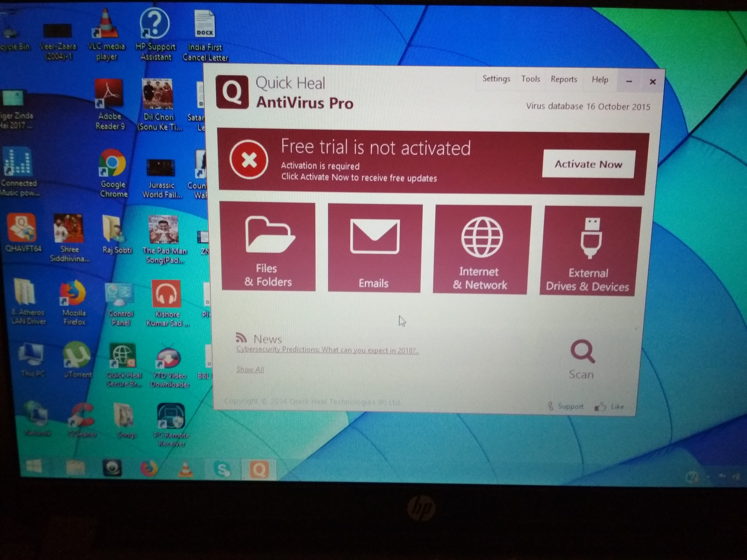Open the Internet & Network tile
Image resolution: width=747 pixels, height=560 pixels.
click(x=482, y=249)
